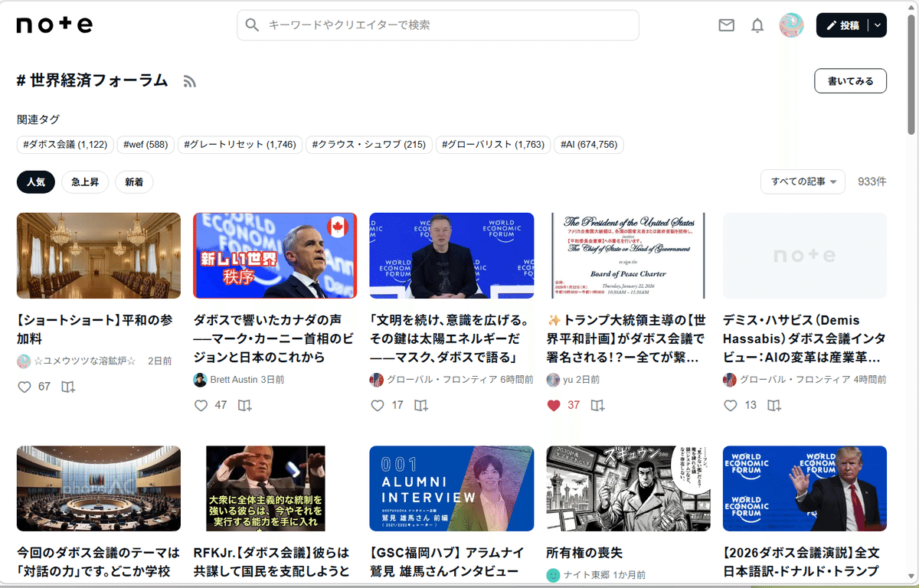Click the RSS feed icon next to 世界経済フォーラム
This screenshot has width=919, height=588.
pyautogui.click(x=189, y=80)
